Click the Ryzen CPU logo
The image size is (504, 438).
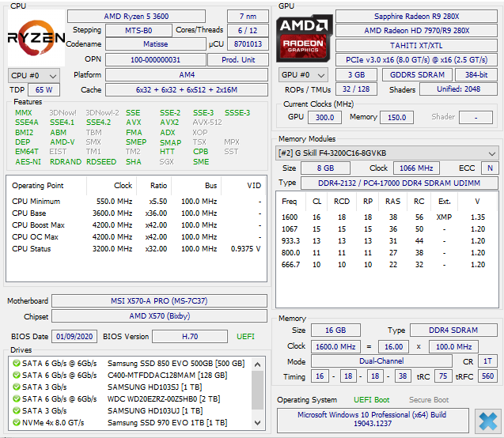(x=36, y=38)
